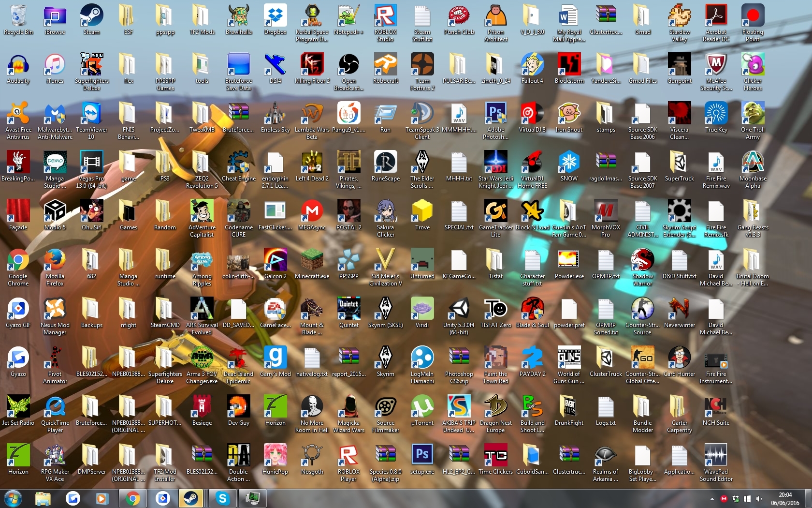Select the Fallout 4 icon
This screenshot has height=508, width=812.
point(533,69)
